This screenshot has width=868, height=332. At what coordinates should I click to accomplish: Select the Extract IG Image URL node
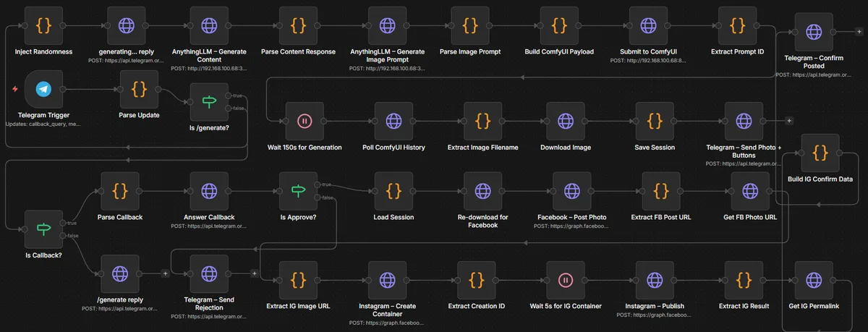point(298,279)
